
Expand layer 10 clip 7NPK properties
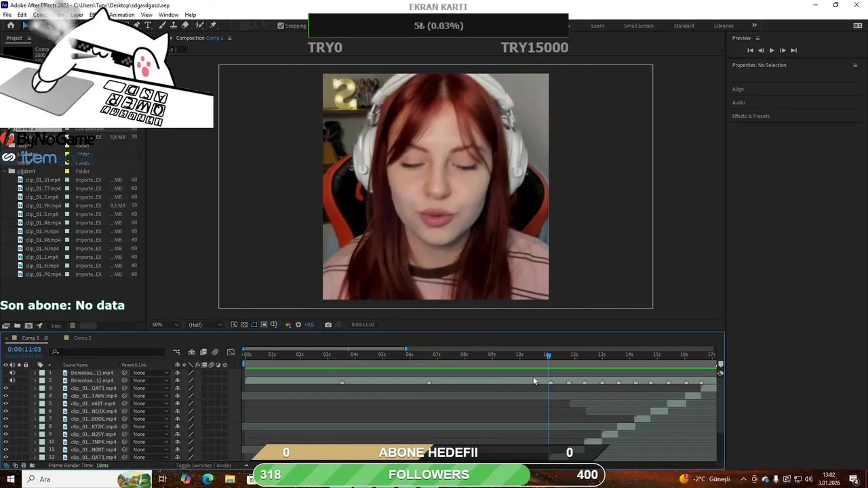pyautogui.click(x=35, y=442)
